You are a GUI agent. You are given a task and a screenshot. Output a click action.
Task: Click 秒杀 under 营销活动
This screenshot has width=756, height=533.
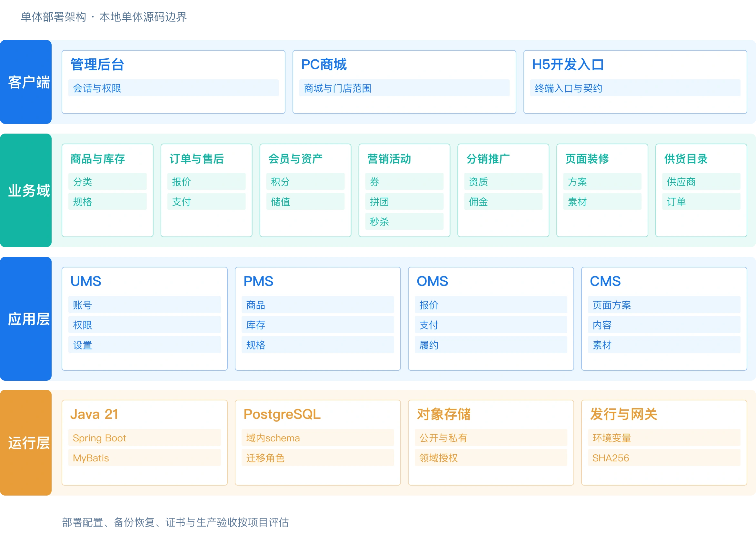[404, 221]
